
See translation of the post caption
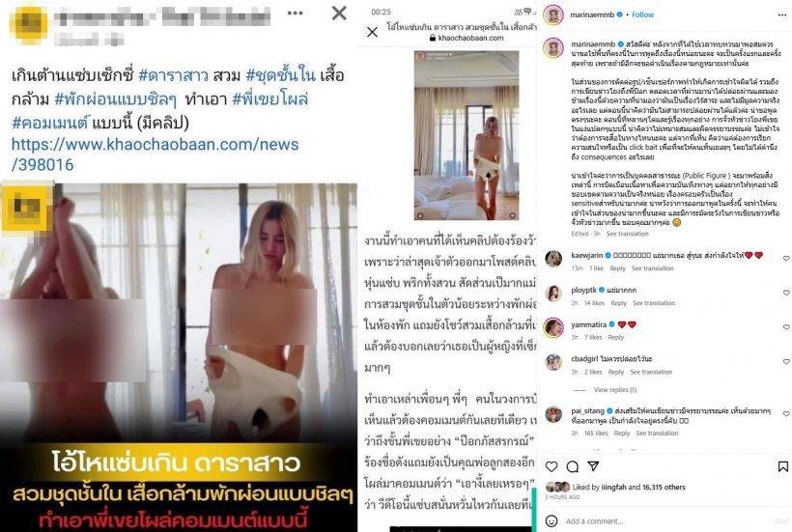[x=628, y=234]
